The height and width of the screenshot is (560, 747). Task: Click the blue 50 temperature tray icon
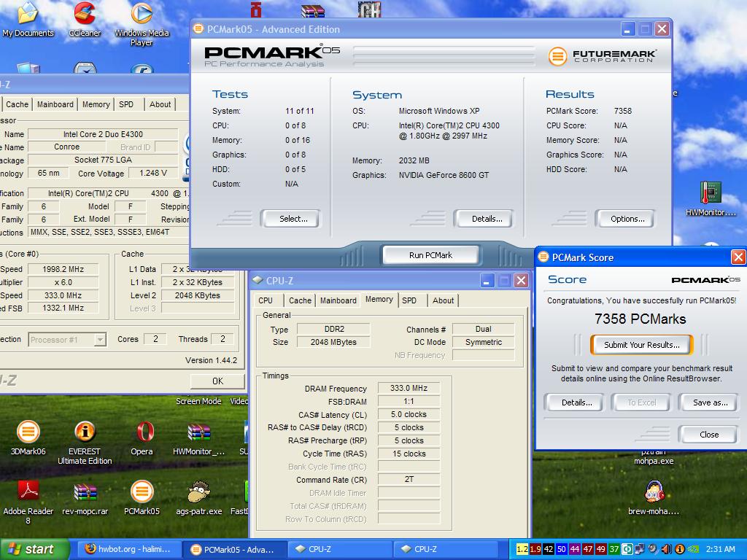tap(562, 549)
